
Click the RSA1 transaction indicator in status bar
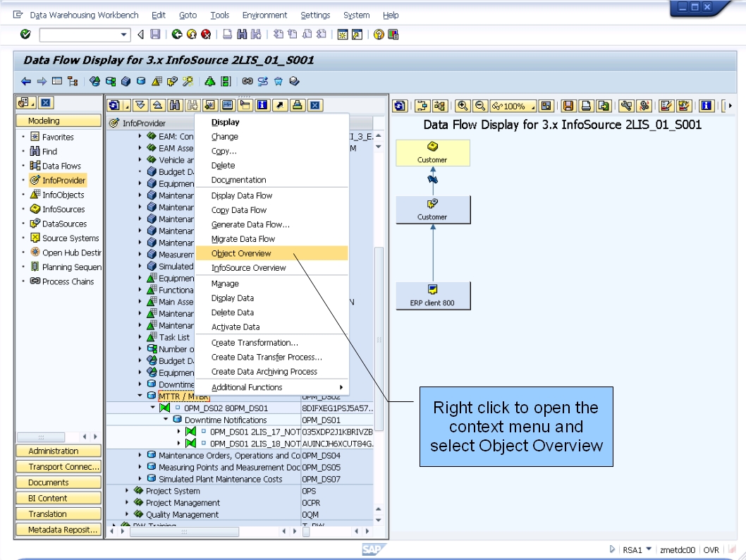point(632,550)
